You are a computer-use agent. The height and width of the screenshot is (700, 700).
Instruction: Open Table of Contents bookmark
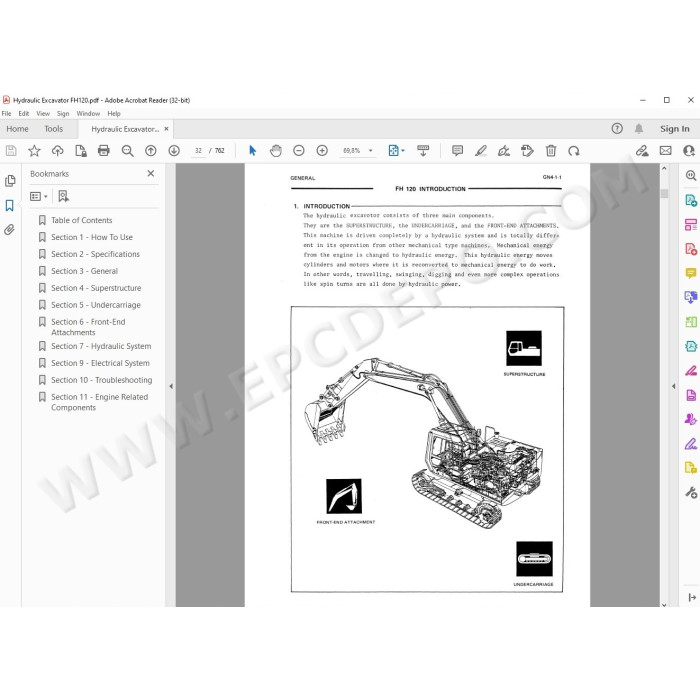(81, 220)
